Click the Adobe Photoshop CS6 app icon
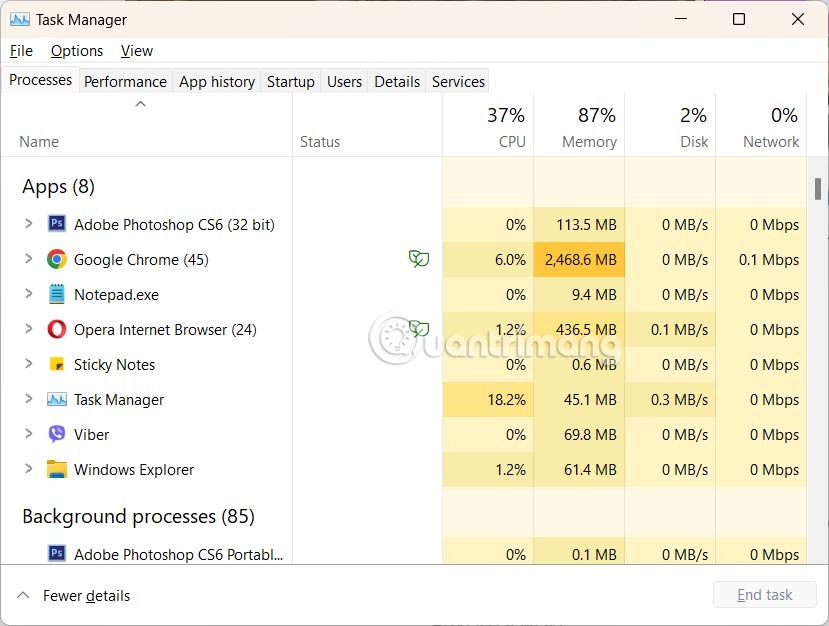Image resolution: width=829 pixels, height=626 pixels. pyautogui.click(x=57, y=225)
